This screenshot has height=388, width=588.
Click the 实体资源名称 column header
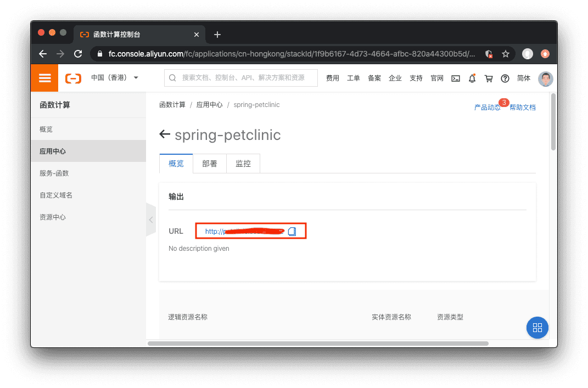(391, 317)
